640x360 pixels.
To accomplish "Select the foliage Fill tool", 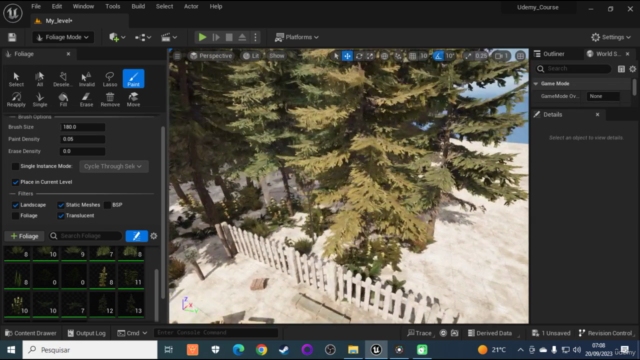I will [x=63, y=99].
